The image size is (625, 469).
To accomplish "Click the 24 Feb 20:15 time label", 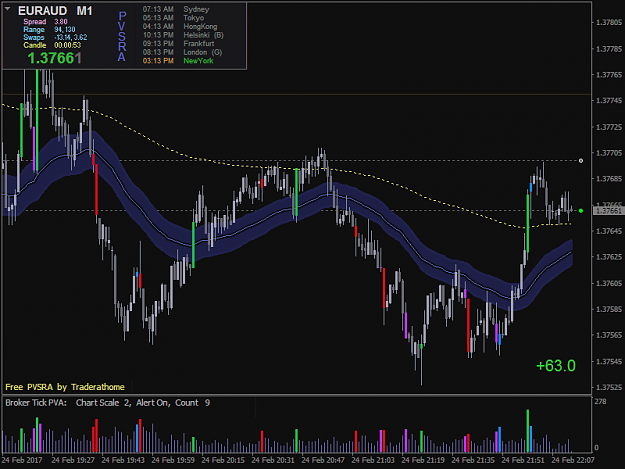I will click(223, 460).
